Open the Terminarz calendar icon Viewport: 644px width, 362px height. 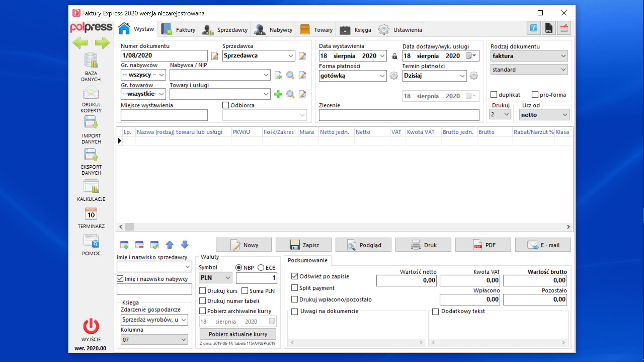click(x=91, y=214)
